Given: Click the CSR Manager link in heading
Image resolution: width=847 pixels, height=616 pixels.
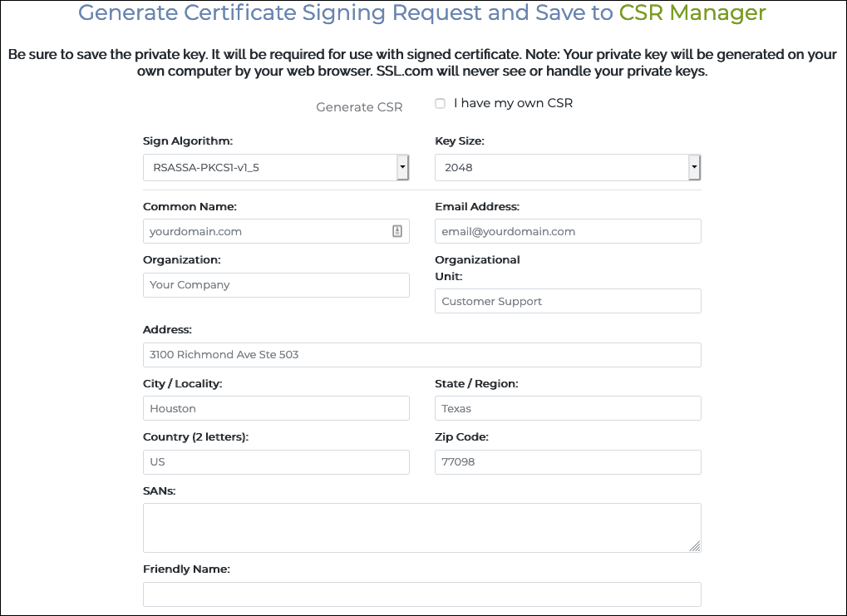Looking at the screenshot, I should [x=692, y=12].
